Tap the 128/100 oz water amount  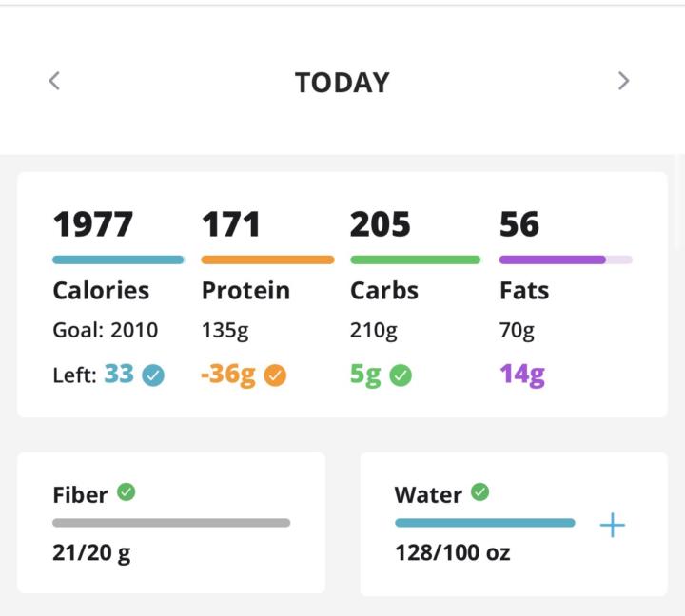click(x=453, y=552)
